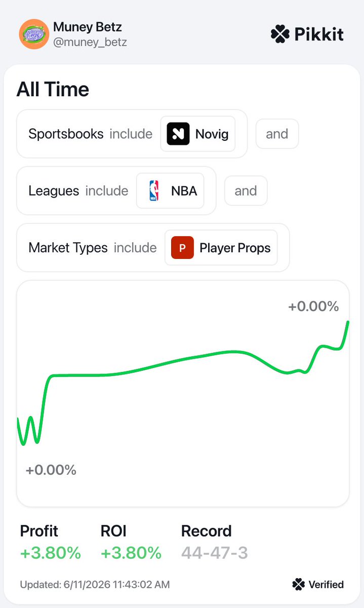The image size is (364, 608).
Task: Select the Novig sportsbook icon
Action: (178, 134)
